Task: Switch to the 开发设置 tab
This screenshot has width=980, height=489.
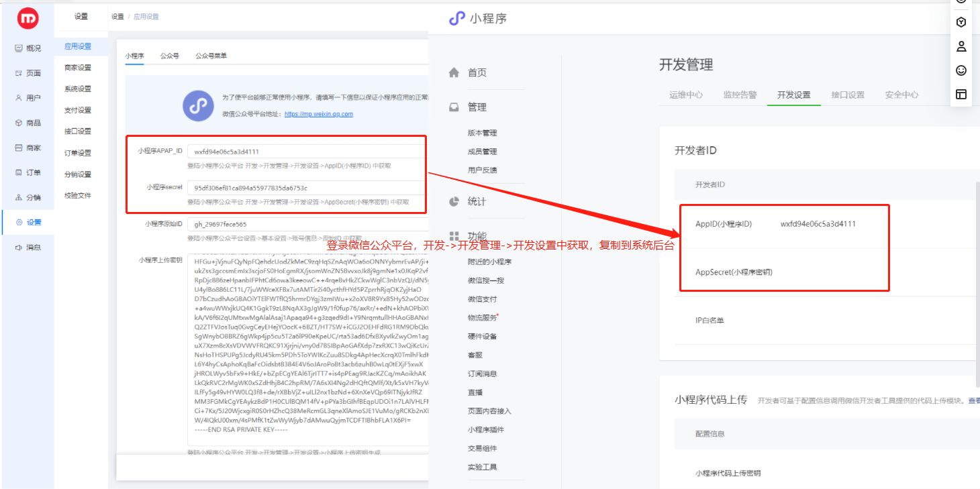Action: pyautogui.click(x=794, y=95)
